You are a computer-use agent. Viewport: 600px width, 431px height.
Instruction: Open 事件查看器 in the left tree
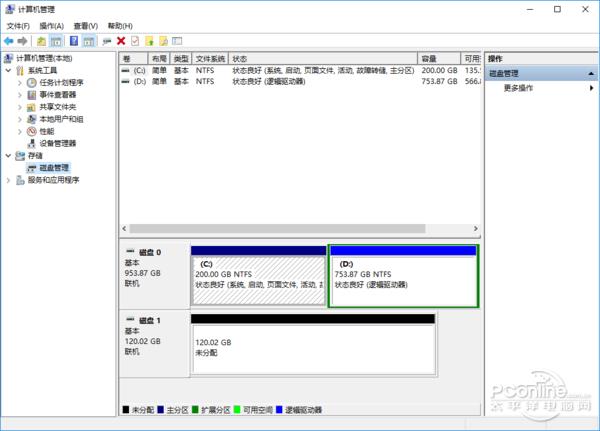pyautogui.click(x=56, y=95)
